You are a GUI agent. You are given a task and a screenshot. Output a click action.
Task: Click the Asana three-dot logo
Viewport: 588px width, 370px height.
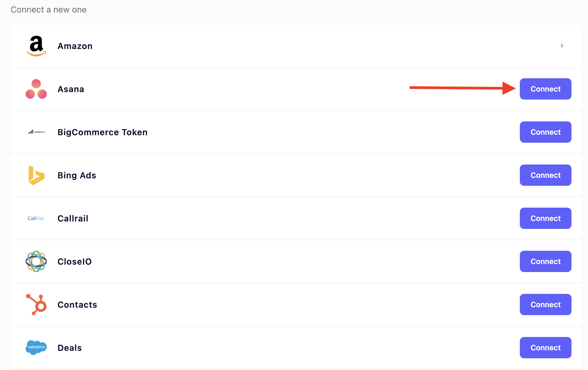point(36,89)
